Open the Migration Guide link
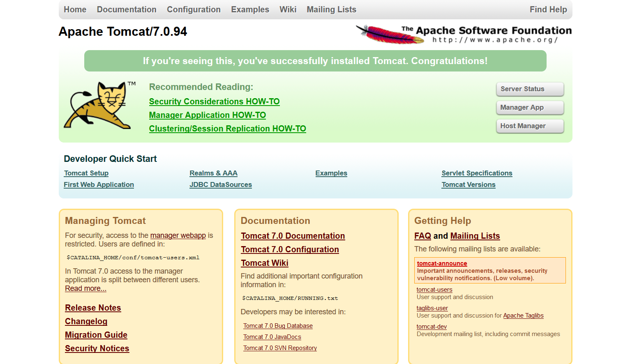Screen dimensions: 637x364 click(96, 335)
